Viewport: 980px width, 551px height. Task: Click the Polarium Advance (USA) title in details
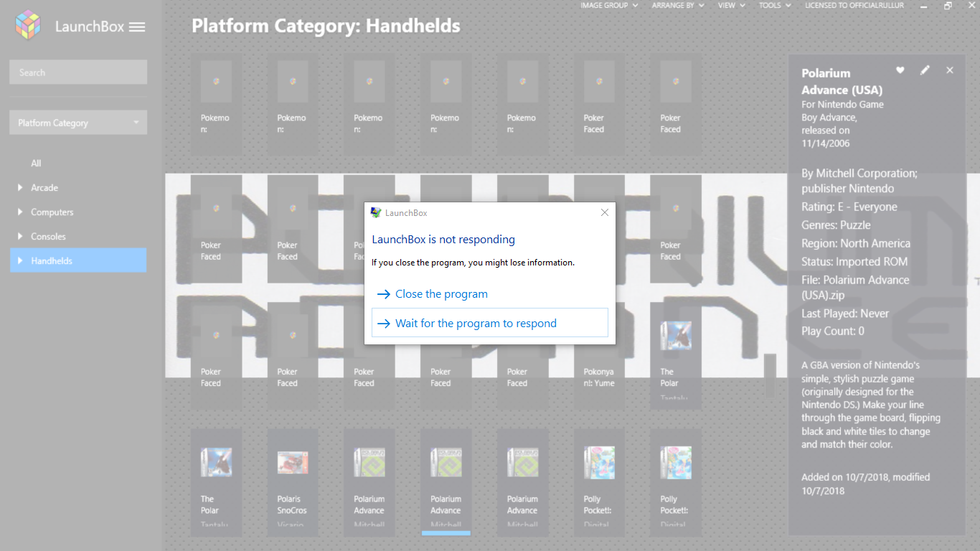click(x=842, y=82)
